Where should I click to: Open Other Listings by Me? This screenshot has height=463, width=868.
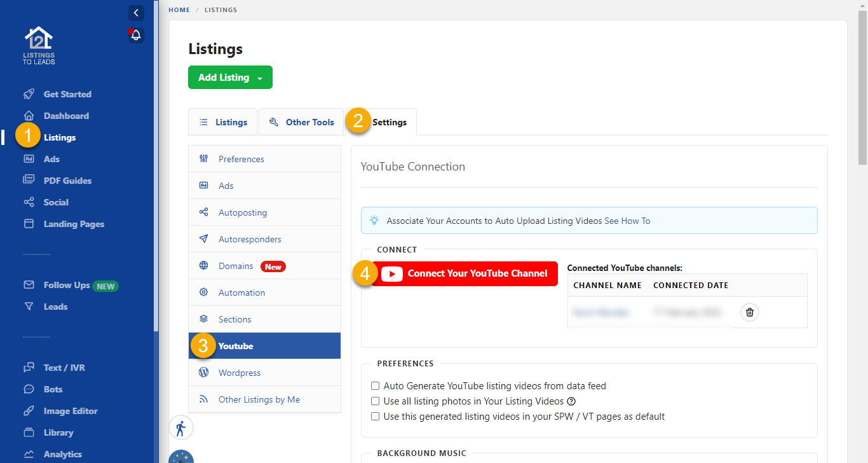(264, 399)
